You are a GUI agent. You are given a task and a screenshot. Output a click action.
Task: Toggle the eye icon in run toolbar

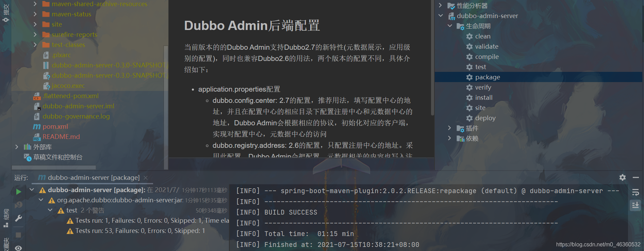[19, 248]
